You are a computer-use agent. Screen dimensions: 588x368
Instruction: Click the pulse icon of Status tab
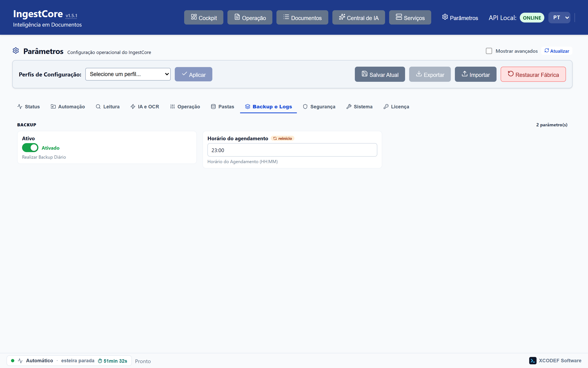[x=20, y=106]
